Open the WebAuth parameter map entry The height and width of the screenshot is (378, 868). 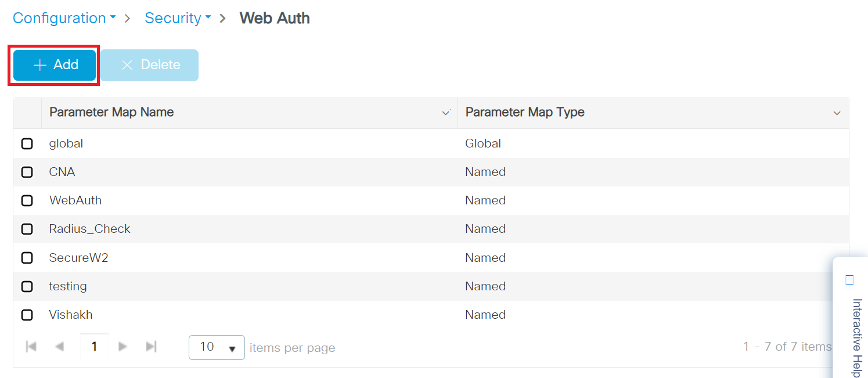75,200
